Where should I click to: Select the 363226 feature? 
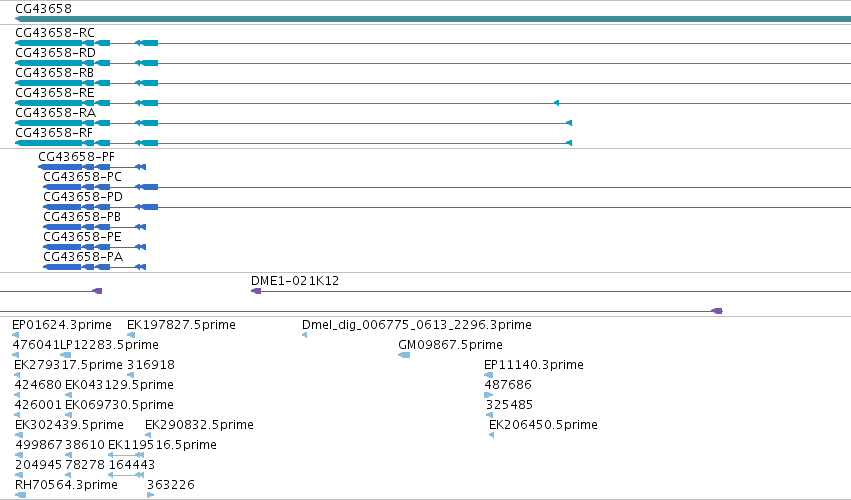tap(171, 485)
